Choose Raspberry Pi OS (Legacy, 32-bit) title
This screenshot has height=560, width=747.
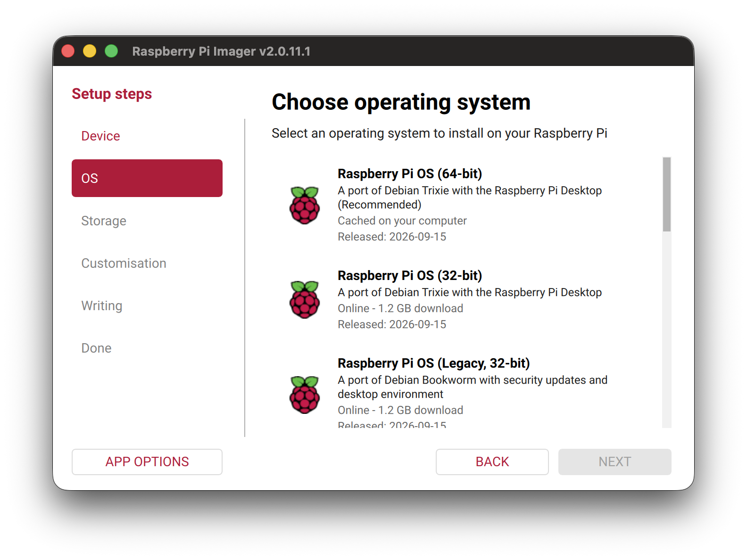[x=434, y=363]
